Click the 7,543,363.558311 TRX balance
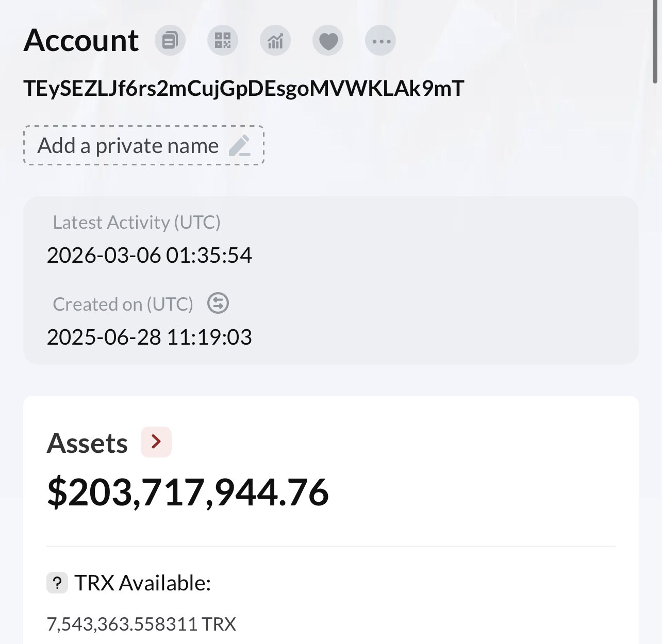Screen dimensions: 662x644 tap(141, 624)
